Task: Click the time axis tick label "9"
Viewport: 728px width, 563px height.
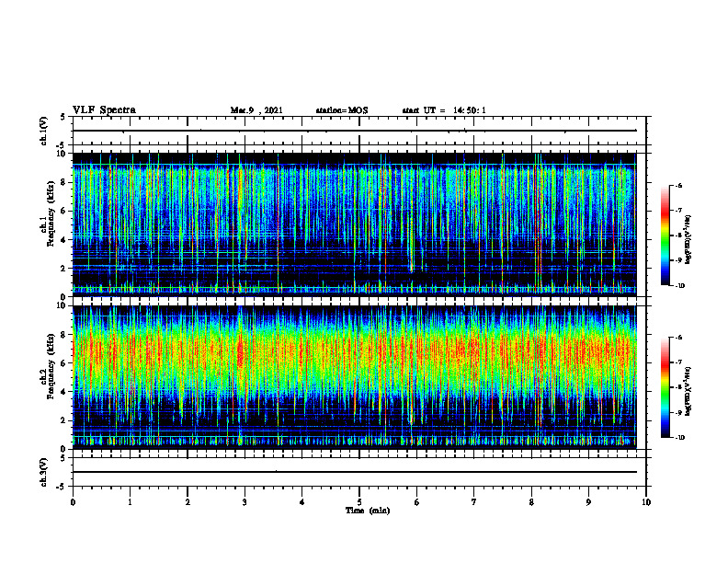Action: point(588,502)
